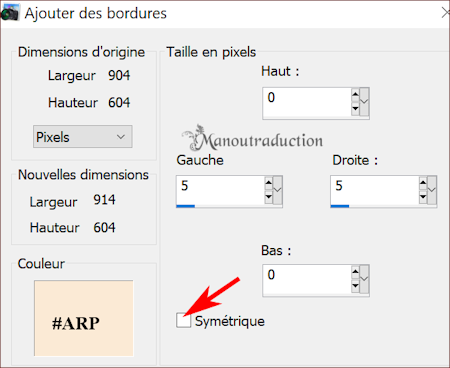This screenshot has width=450, height=368.
Task: Click the border color swatch
Action: click(84, 318)
